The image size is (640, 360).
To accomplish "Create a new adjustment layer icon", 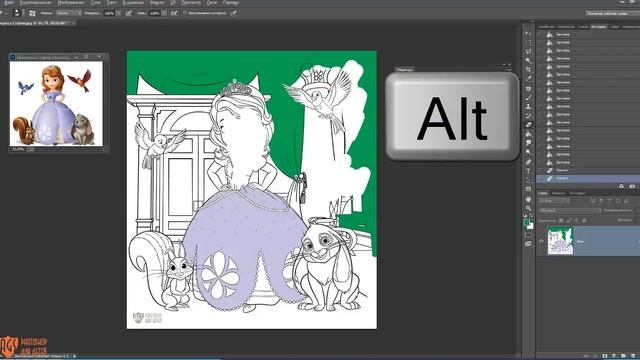I will [614, 356].
